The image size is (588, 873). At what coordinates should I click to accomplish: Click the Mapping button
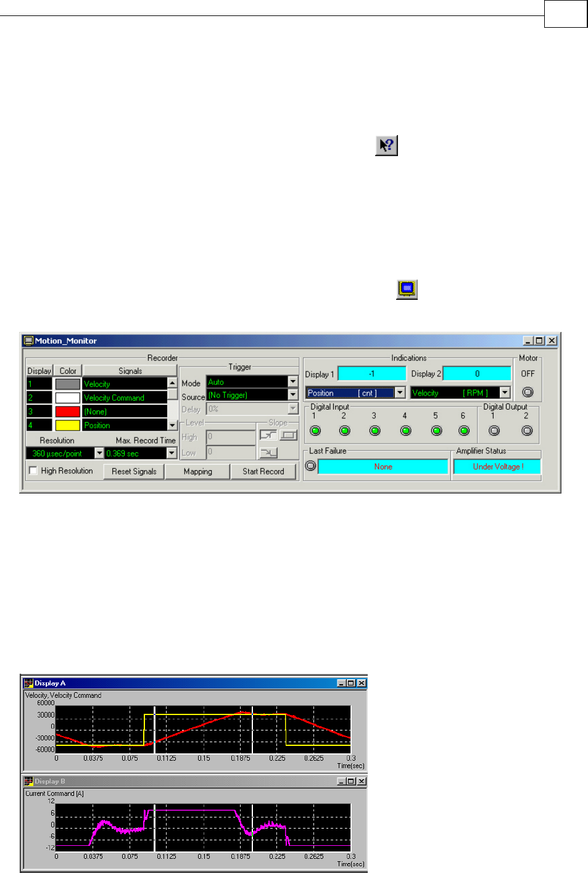[198, 471]
